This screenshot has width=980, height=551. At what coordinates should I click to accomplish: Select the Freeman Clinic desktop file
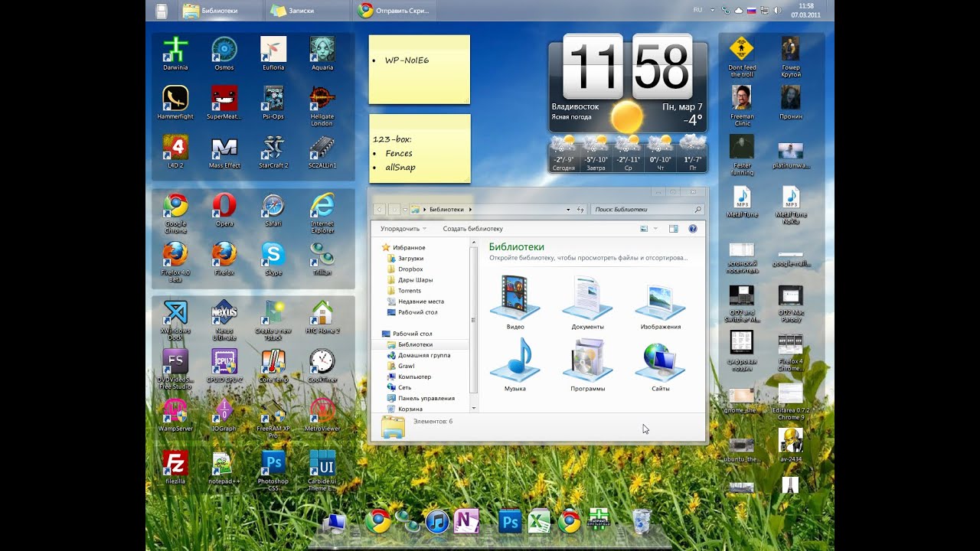(742, 106)
